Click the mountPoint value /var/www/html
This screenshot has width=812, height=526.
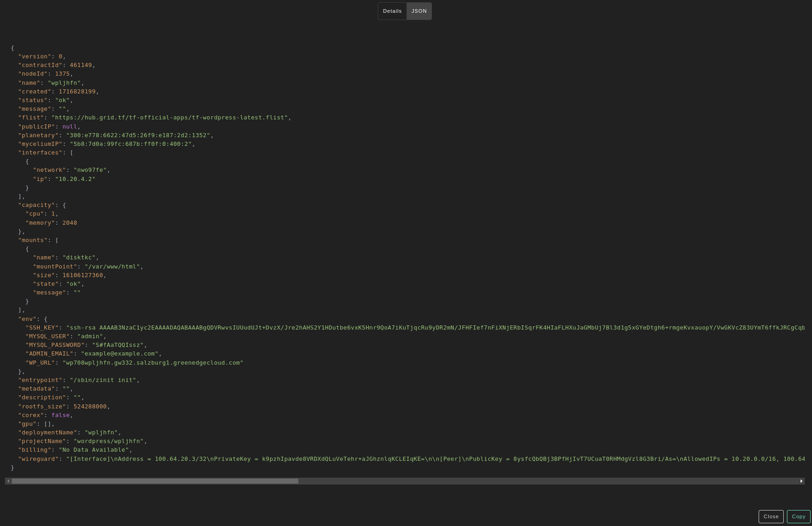pyautogui.click(x=112, y=267)
